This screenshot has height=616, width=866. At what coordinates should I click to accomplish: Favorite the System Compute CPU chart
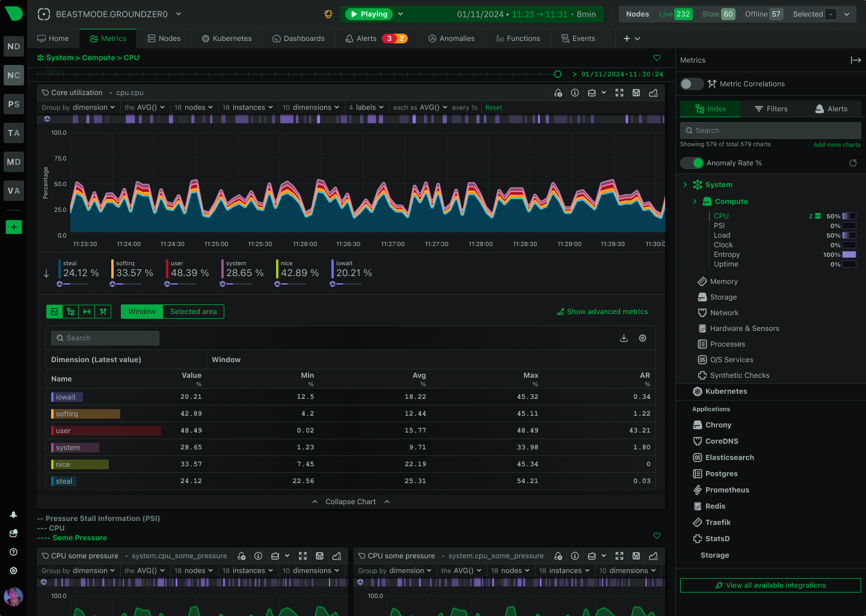point(657,58)
